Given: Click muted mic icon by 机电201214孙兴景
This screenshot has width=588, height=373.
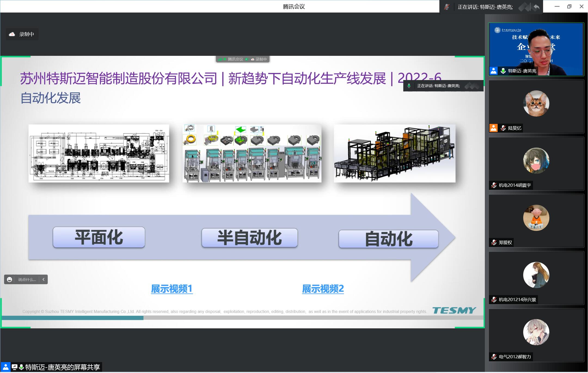Looking at the screenshot, I should (494, 300).
